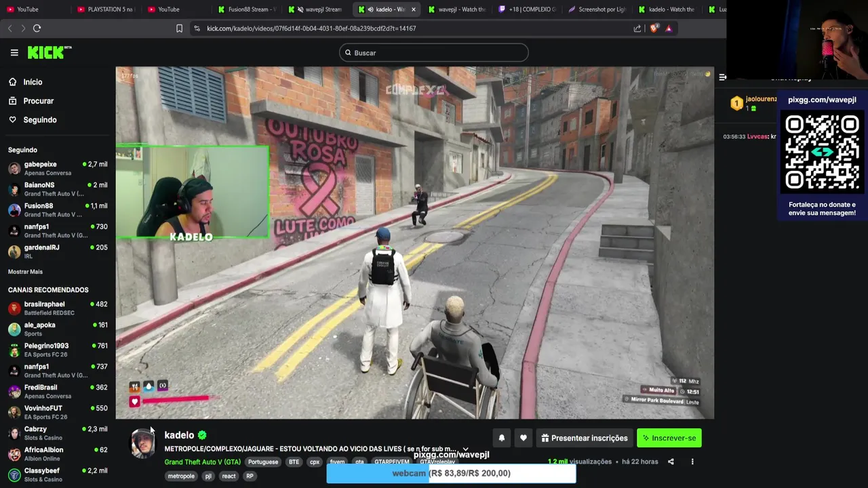Click the Portuguese language tag

(263, 462)
